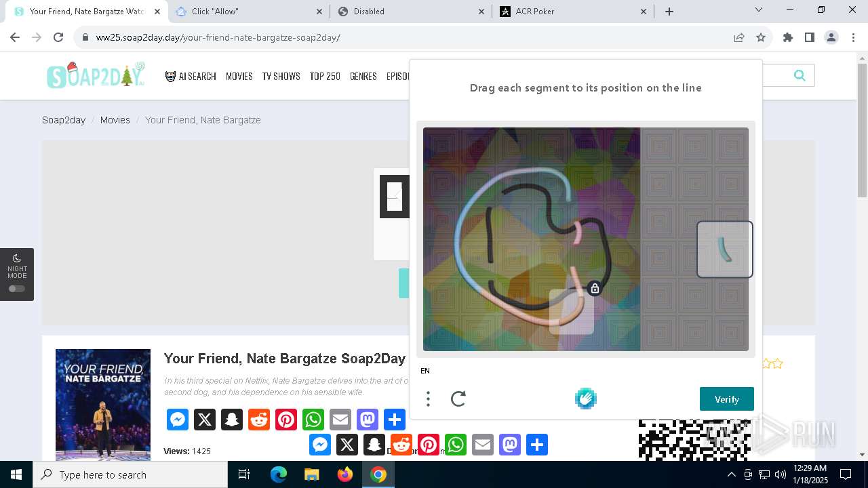Share this page from the address bar
Viewport: 868px width, 488px height.
tap(739, 37)
